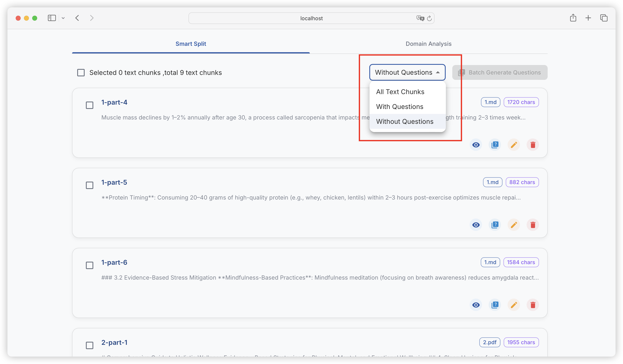
Task: Select the 2-part-1 chunk checkbox
Action: coord(90,345)
